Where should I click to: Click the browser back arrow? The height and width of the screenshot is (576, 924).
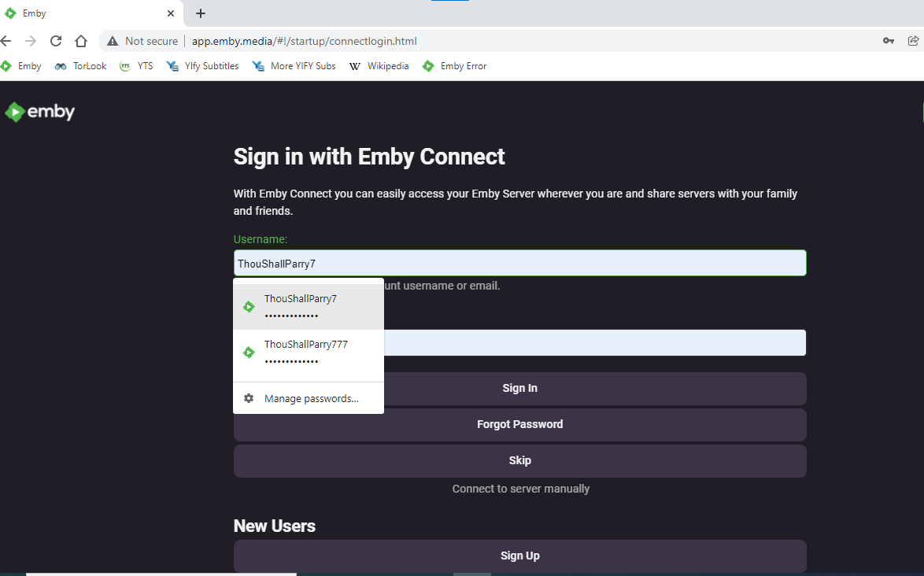[x=6, y=41]
